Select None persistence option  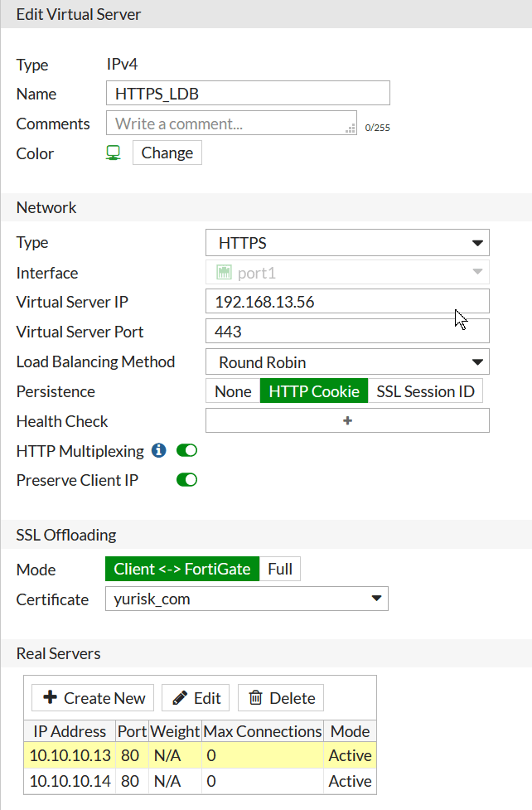[x=230, y=390]
